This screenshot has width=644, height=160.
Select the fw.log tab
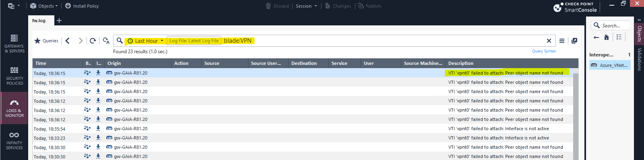pyautogui.click(x=39, y=21)
